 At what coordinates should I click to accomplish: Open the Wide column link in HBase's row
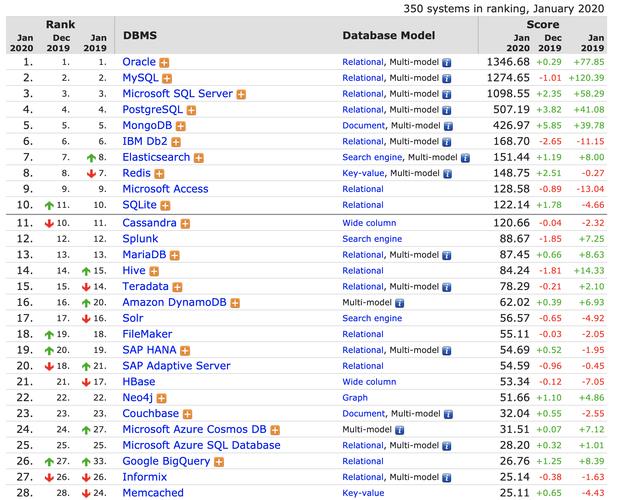(369, 382)
